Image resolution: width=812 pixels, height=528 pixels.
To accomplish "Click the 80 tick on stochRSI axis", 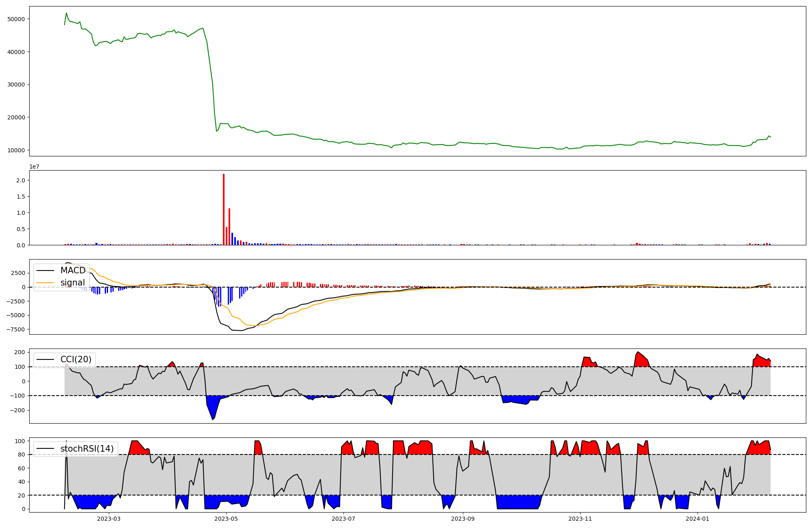I will (x=22, y=454).
